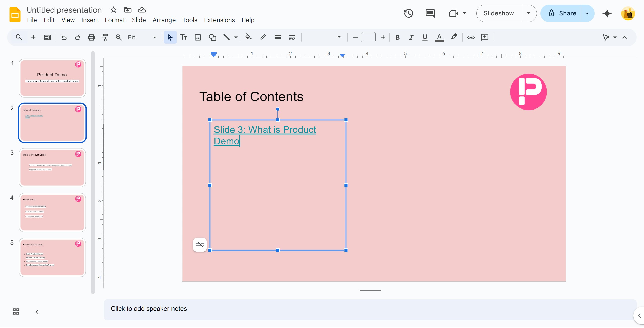The width and height of the screenshot is (644, 328).
Task: Search the menus magnifier icon
Action: coord(19,37)
